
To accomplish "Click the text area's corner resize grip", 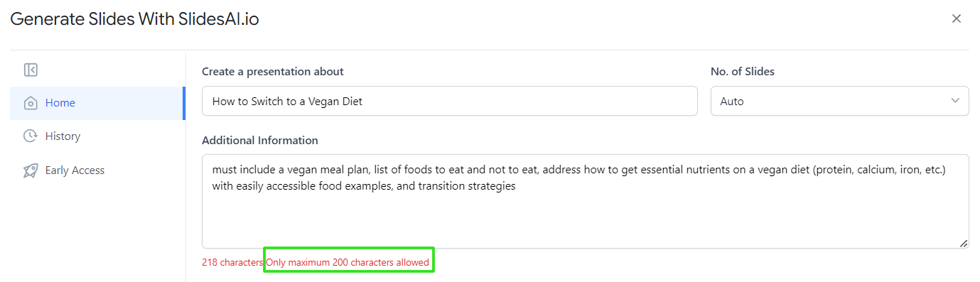I will (x=964, y=243).
